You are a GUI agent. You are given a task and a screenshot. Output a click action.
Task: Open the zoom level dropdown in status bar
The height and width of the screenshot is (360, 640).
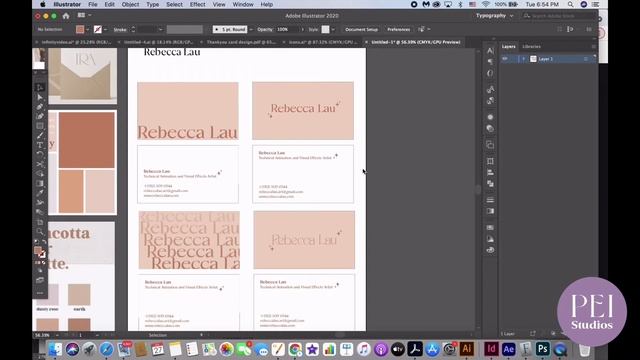click(57, 335)
